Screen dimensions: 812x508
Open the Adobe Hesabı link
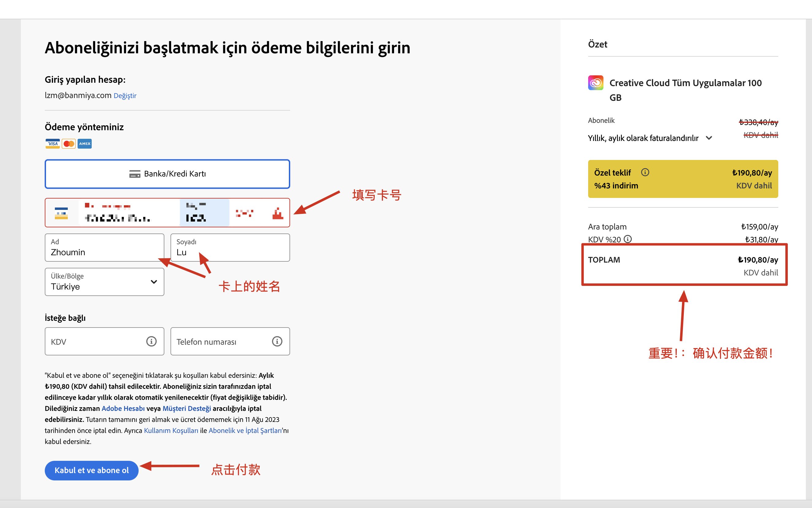[123, 408]
